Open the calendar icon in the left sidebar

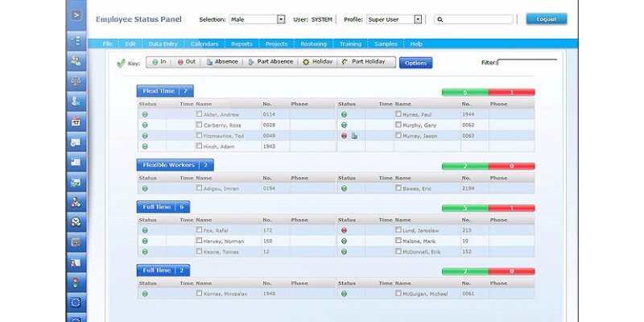[x=76, y=122]
